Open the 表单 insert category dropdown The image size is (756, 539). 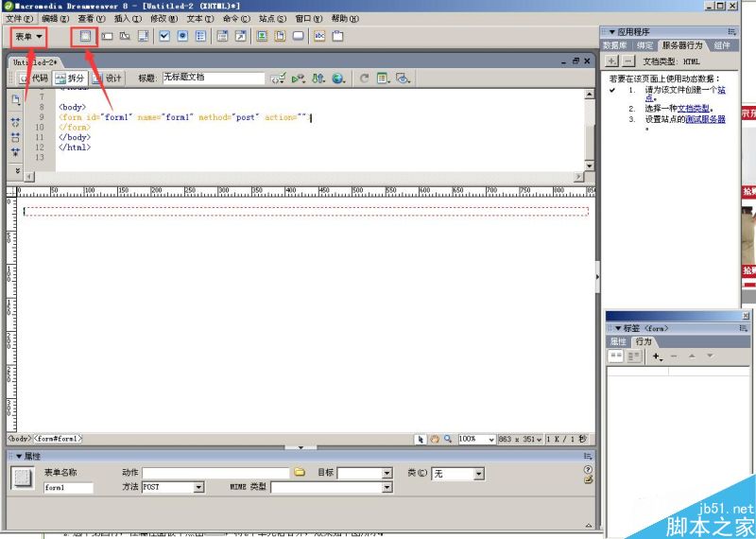pyautogui.click(x=29, y=37)
